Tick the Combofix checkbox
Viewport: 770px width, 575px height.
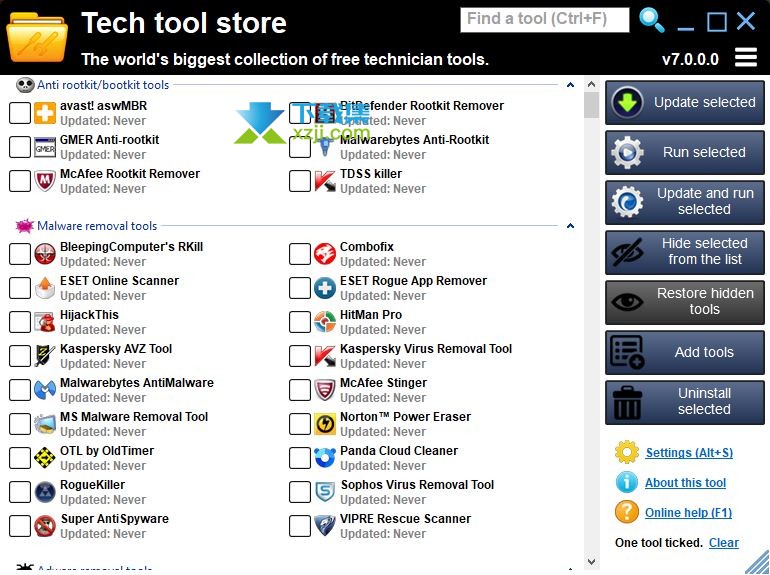(x=300, y=254)
